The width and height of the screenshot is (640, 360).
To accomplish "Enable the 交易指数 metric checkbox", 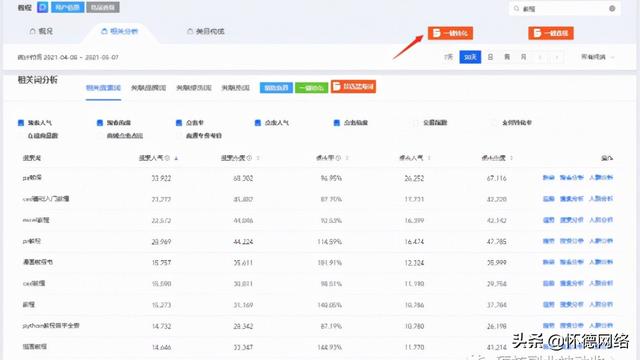I will (x=416, y=123).
